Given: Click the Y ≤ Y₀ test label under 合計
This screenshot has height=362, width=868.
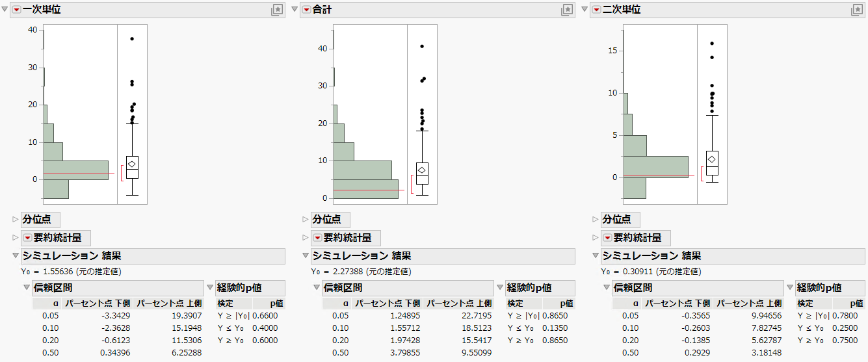Looking at the screenshot, I should point(520,328).
